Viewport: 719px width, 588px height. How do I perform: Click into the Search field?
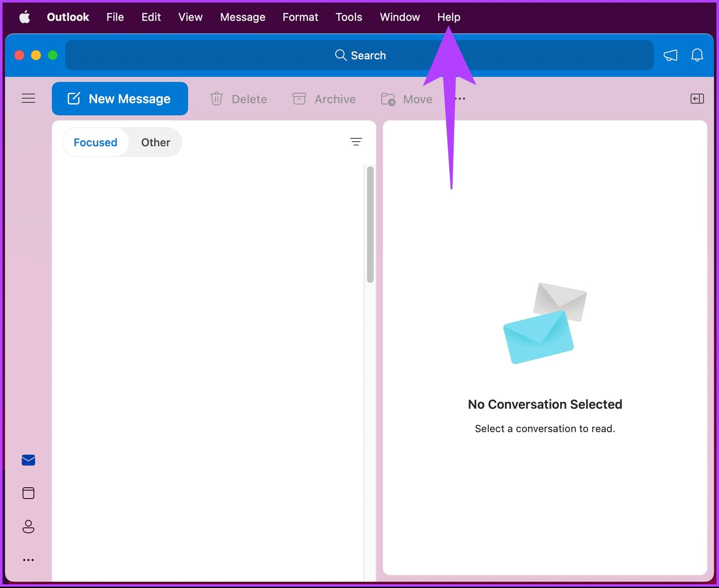[359, 55]
